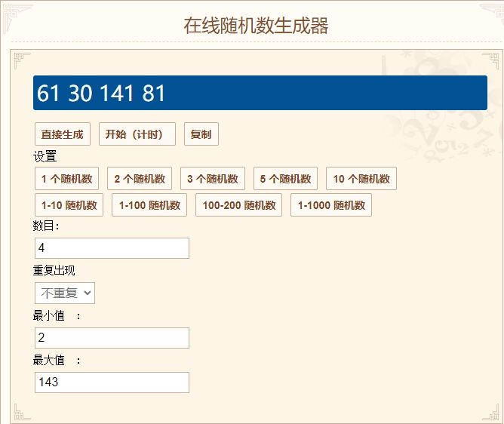The width and height of the screenshot is (504, 424).
Task: Click the 数目 label
Action: coord(45,226)
